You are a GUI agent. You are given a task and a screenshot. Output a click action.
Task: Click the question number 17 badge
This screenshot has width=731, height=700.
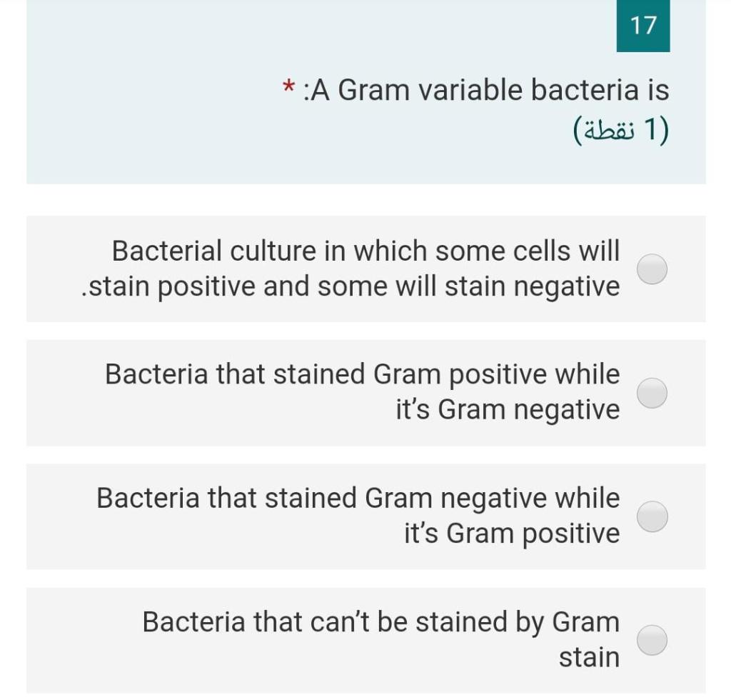coord(642,26)
